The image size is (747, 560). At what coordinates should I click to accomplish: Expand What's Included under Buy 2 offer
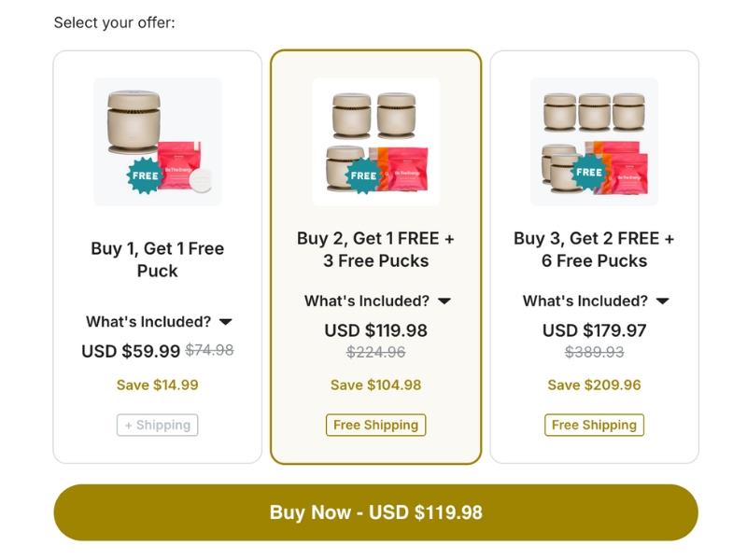377,301
